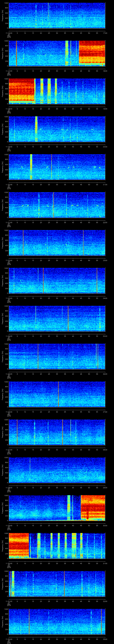
Task: Click the spectrogram starting at 11:23:00
Action: coord(57,280)
